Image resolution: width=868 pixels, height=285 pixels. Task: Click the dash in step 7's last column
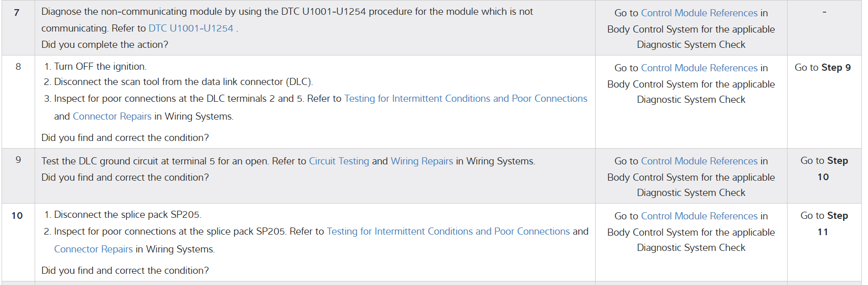(824, 12)
